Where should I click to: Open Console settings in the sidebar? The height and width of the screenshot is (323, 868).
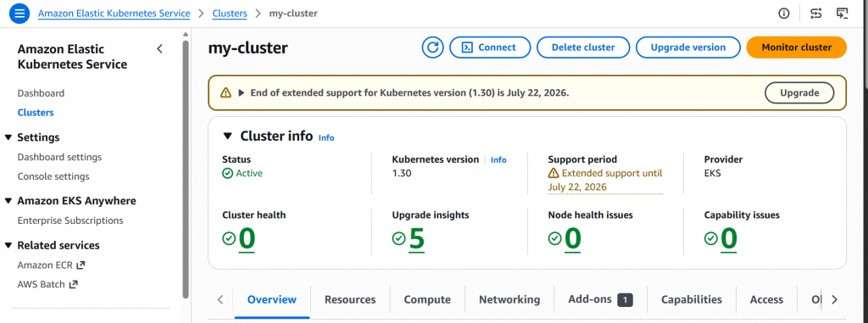pyautogui.click(x=53, y=176)
